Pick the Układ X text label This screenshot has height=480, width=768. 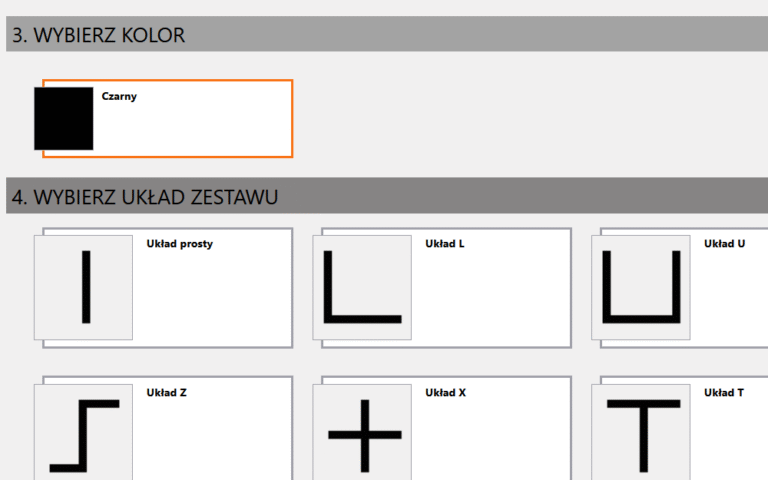[x=445, y=392]
